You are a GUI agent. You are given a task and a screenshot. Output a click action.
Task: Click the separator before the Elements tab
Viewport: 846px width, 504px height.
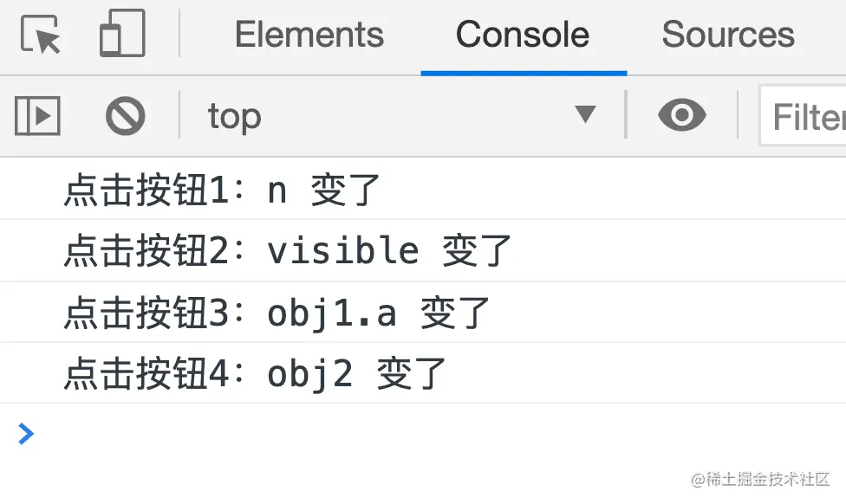pos(179,33)
